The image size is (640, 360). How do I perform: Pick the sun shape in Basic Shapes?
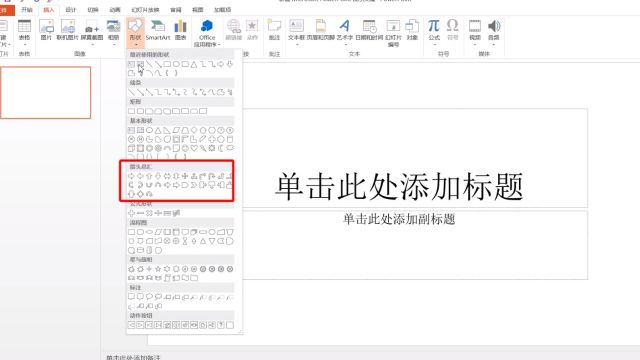[x=212, y=148]
